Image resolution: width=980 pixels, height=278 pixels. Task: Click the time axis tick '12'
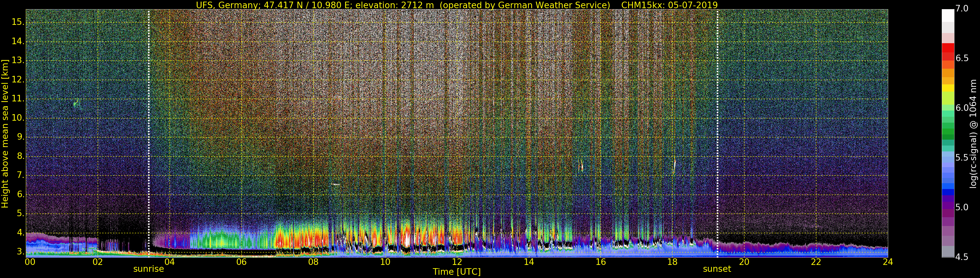457,262
